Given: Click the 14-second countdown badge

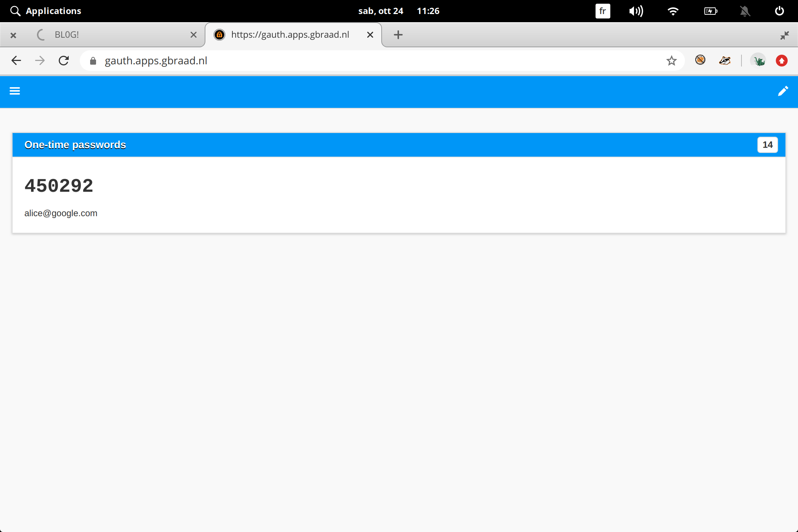Looking at the screenshot, I should tap(767, 144).
